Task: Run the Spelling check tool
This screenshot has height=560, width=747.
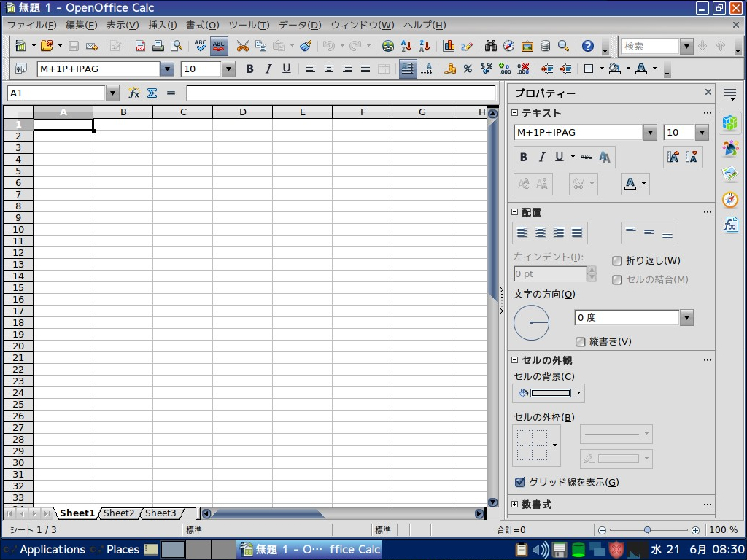Action: coord(201,46)
